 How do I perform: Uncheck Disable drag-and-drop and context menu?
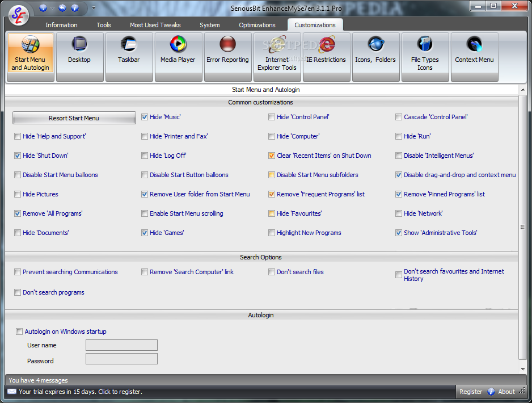[x=399, y=175]
